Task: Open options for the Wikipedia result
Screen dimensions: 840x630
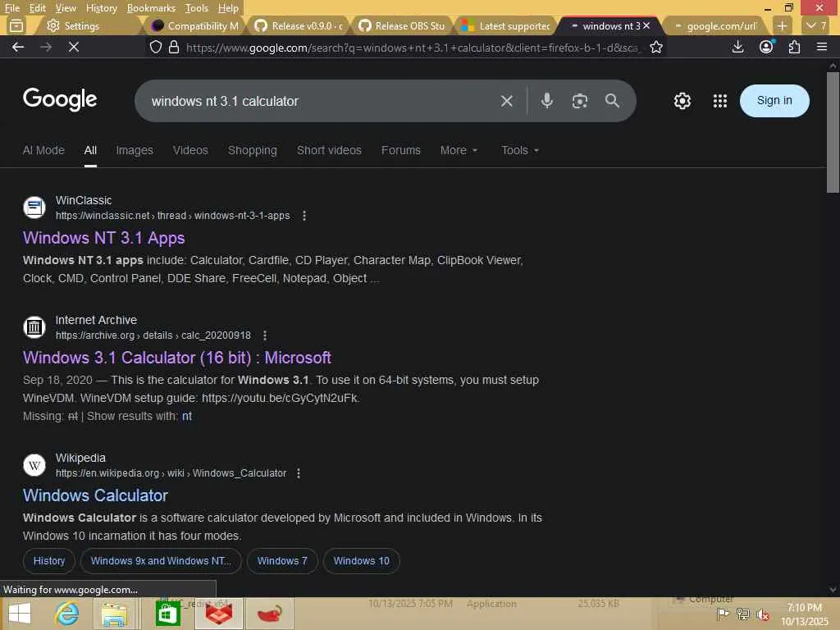Action: tap(299, 473)
